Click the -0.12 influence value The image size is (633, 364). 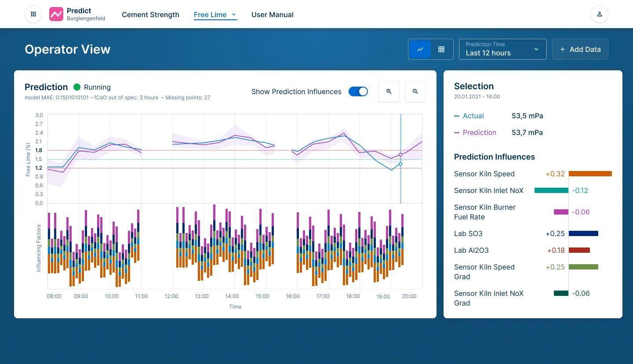click(x=580, y=191)
